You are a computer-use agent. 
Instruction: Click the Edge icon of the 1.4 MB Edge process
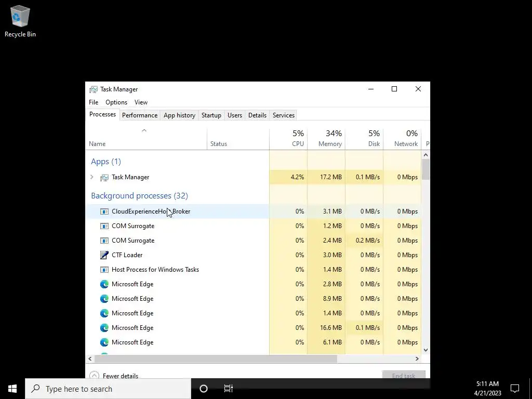point(104,313)
